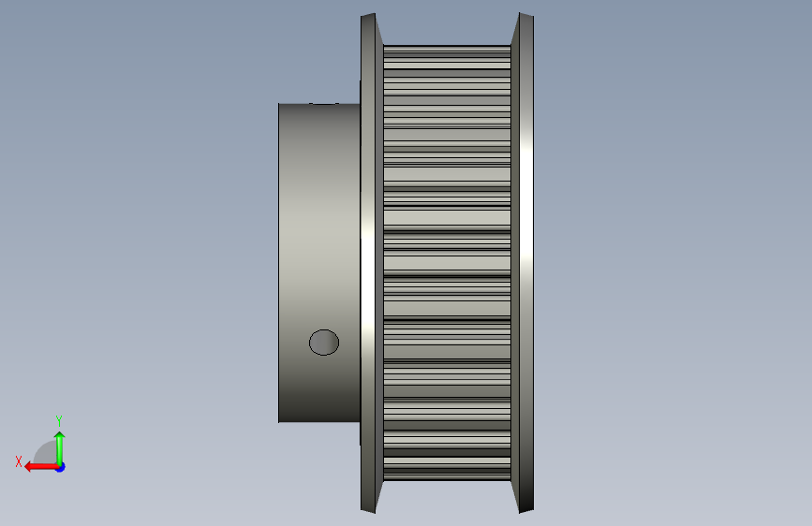Click the blue Z axis origin dot
This screenshot has height=526, width=812.
coord(61,467)
